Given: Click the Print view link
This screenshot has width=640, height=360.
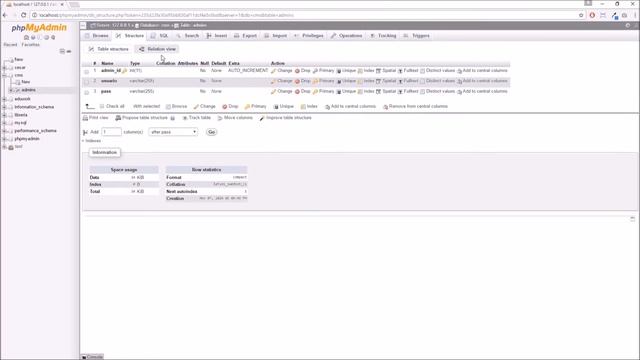Looking at the screenshot, I should tap(96, 118).
